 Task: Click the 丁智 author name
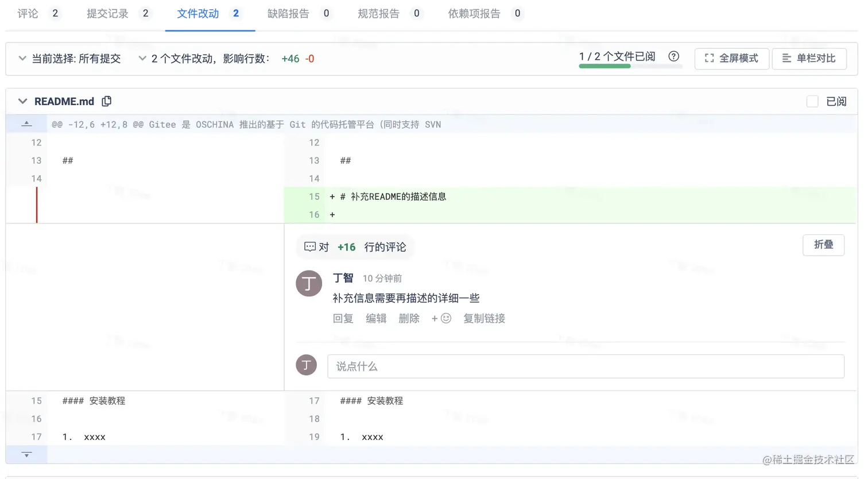343,278
